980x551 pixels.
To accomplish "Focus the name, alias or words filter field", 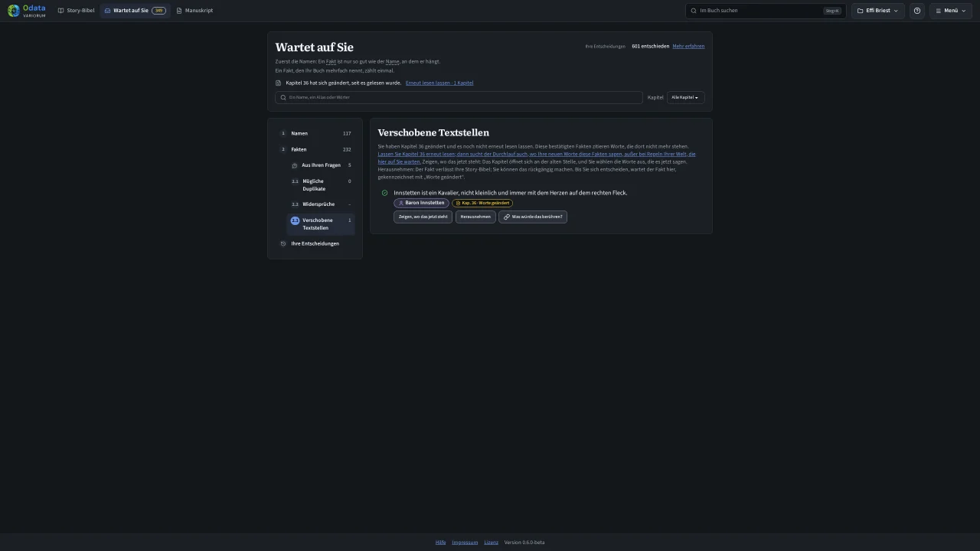I will (x=459, y=97).
